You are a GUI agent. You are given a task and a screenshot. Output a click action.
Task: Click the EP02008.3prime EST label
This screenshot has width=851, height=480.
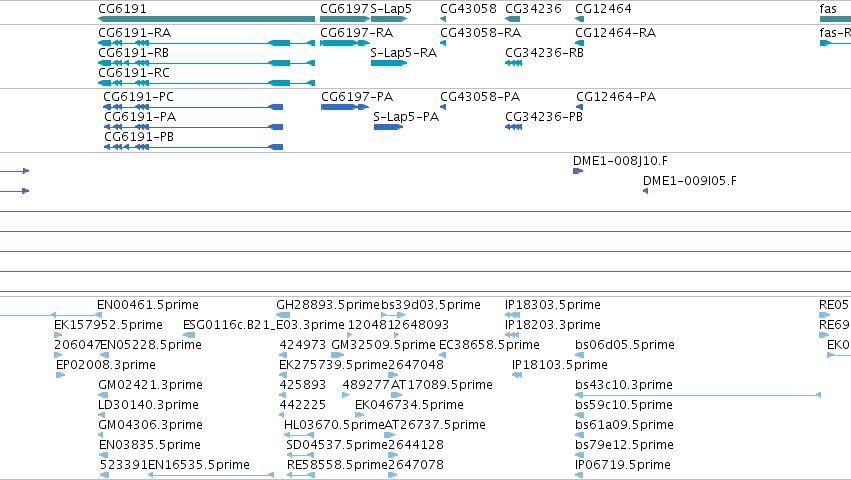point(106,365)
